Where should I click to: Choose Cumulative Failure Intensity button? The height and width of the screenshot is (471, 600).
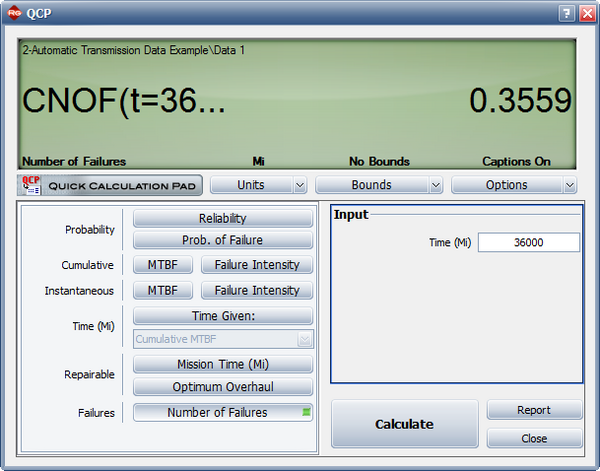point(257,265)
